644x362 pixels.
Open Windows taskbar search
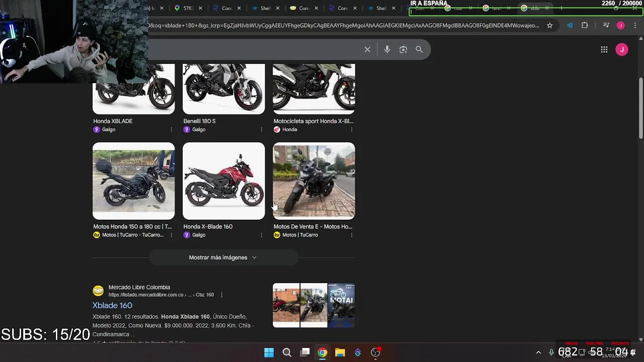click(x=287, y=352)
